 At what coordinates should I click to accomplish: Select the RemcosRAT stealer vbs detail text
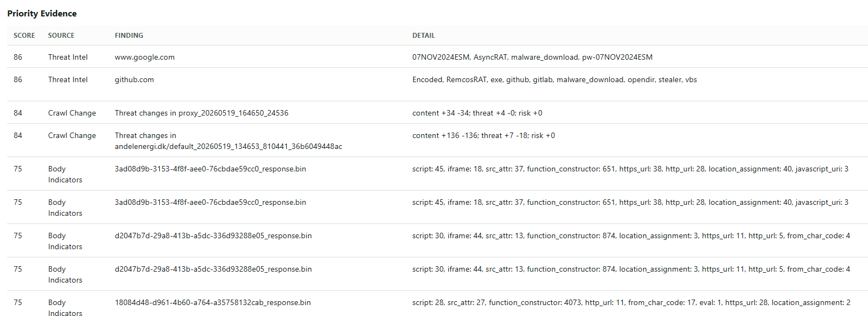click(555, 79)
